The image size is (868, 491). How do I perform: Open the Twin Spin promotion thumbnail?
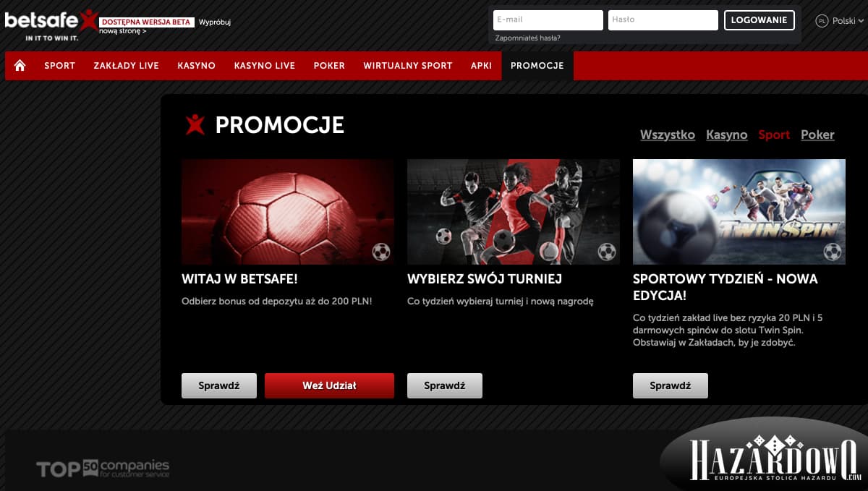(739, 212)
